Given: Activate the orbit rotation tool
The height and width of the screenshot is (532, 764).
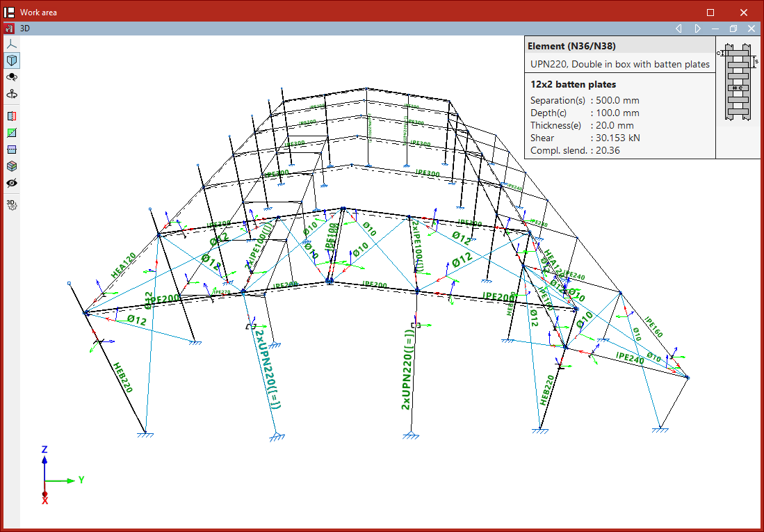Looking at the screenshot, I should [x=12, y=77].
